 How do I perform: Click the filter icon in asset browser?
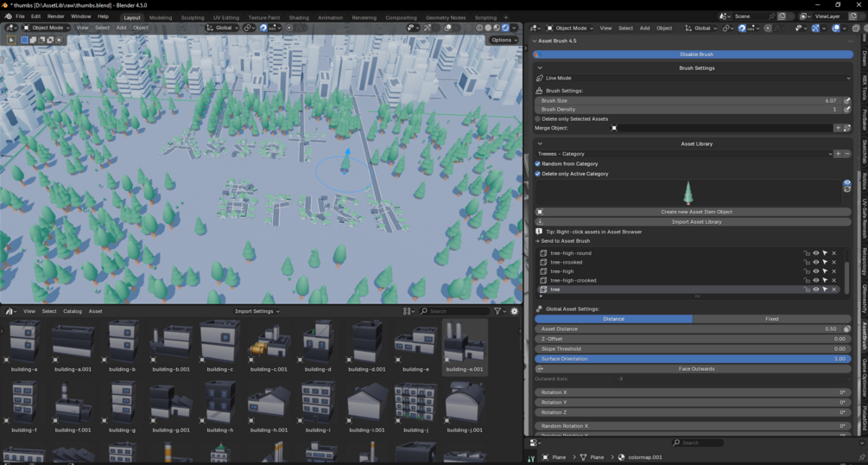[x=497, y=311]
